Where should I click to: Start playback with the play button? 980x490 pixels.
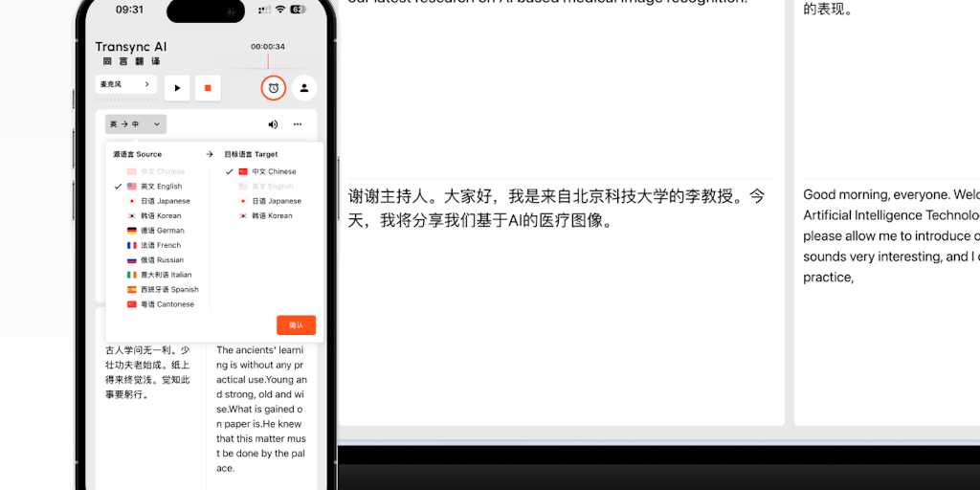coord(177,88)
